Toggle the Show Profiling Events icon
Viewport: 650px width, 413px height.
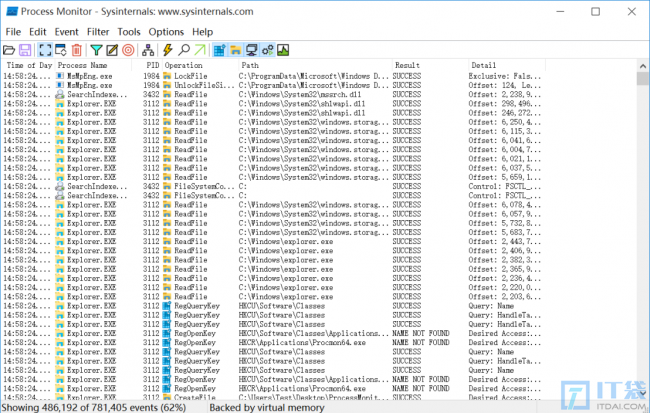(283, 50)
